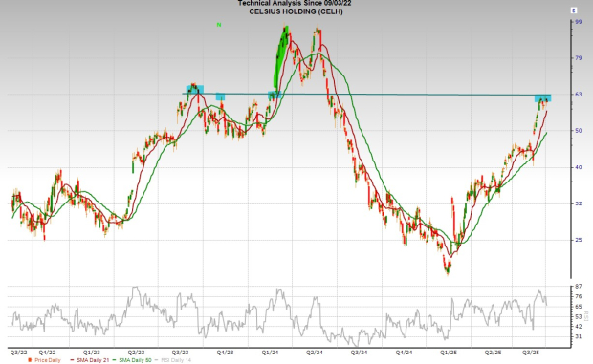The height and width of the screenshot is (364, 593).
Task: Click the dollar sign price scale icon
Action: pos(573,11)
